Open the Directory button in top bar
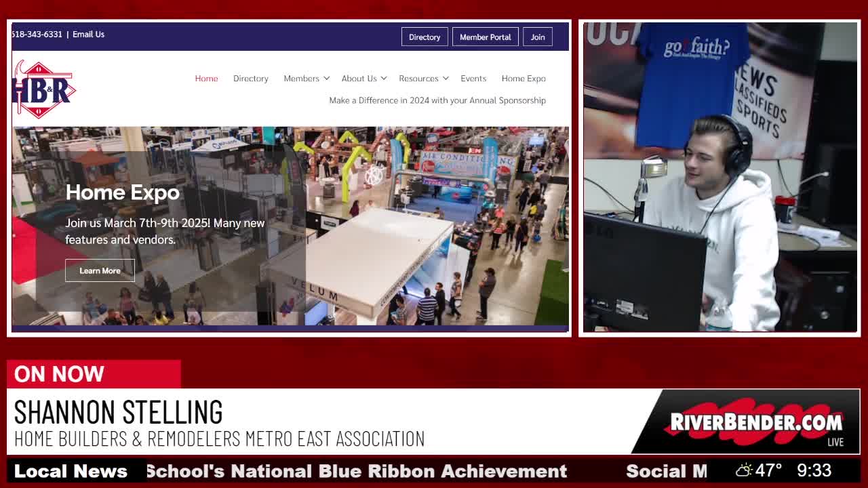 [425, 37]
